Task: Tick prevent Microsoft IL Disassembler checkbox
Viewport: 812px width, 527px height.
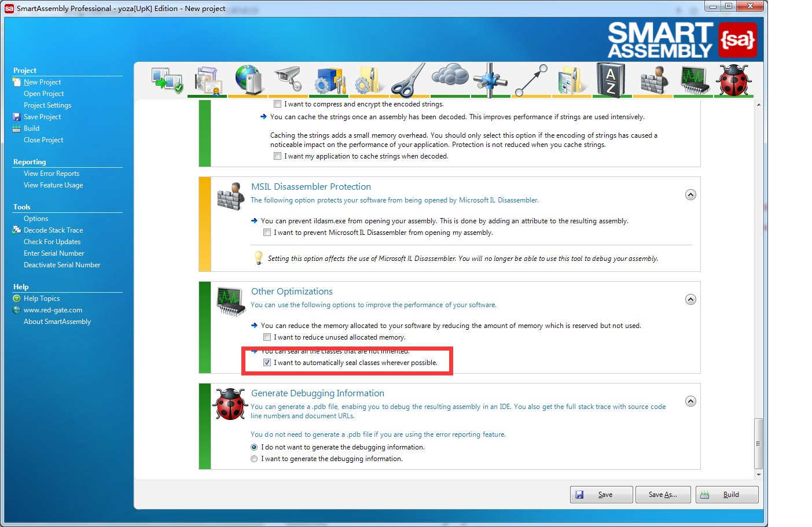Action: pos(267,233)
